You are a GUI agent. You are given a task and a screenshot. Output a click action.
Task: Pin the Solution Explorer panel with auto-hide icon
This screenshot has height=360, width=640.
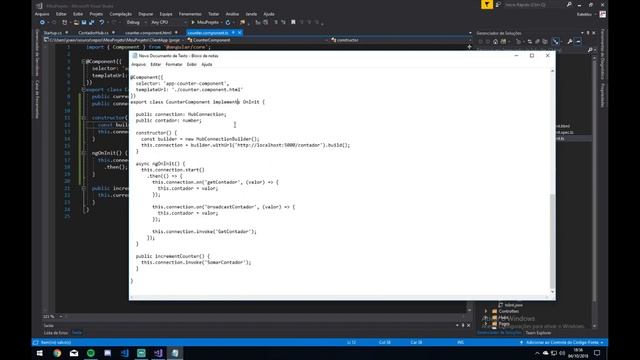pyautogui.click(x=588, y=33)
